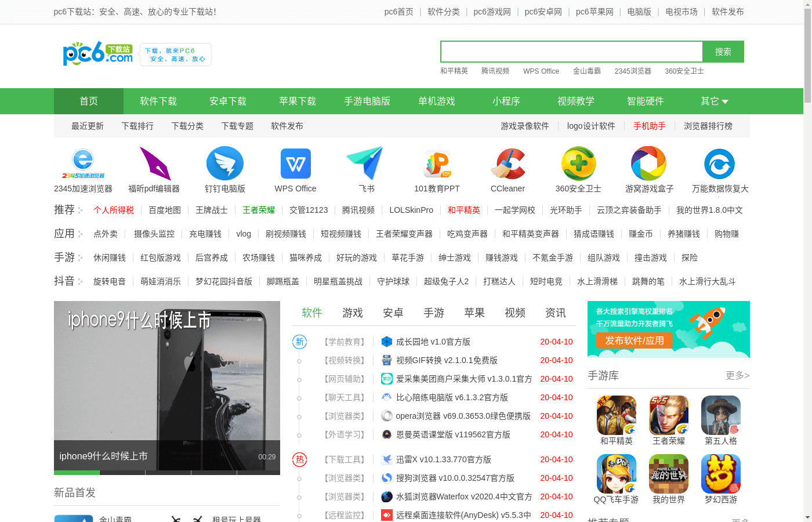Screen dimensions: 812x522
Task: Open the 钉钉电脑版 icon
Action: coord(225,164)
